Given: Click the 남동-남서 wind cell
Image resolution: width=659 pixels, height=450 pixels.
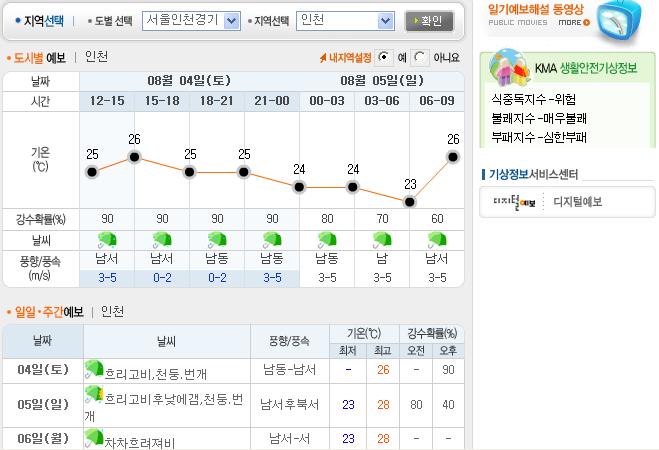Looking at the screenshot, I should pos(290,370).
